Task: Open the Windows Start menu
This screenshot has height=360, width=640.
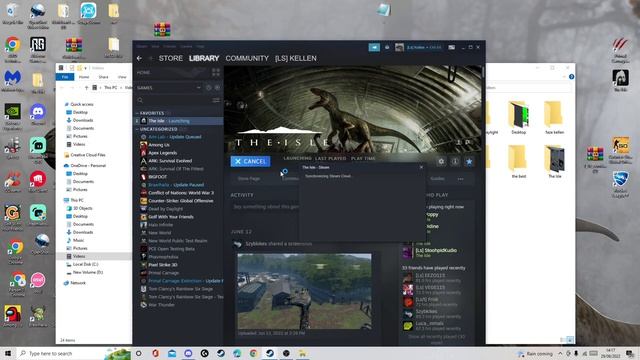Action: coord(8,353)
